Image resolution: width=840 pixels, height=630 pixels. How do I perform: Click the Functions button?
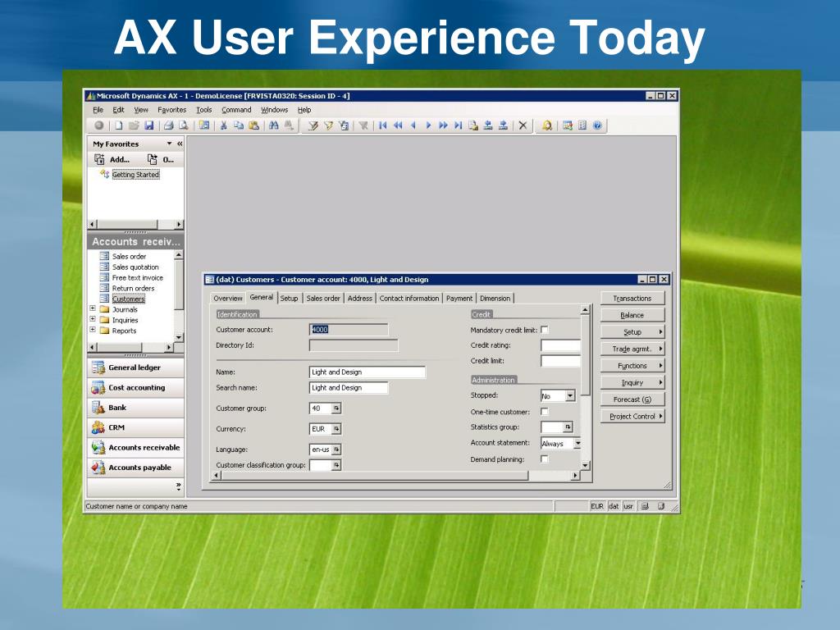click(632, 366)
